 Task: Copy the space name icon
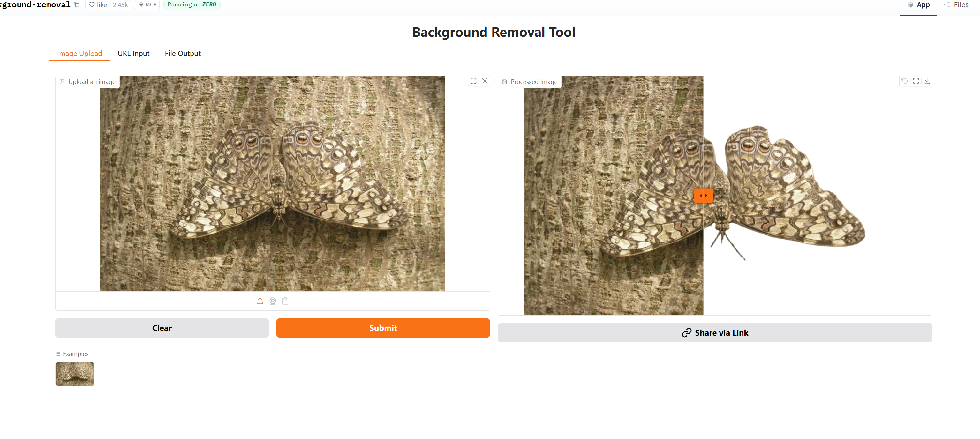(x=77, y=4)
